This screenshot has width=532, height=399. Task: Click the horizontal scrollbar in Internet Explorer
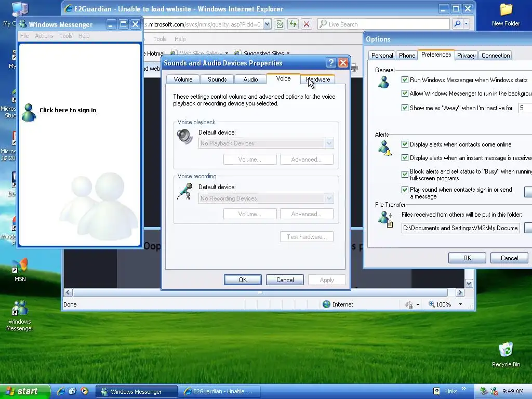pyautogui.click(x=260, y=292)
